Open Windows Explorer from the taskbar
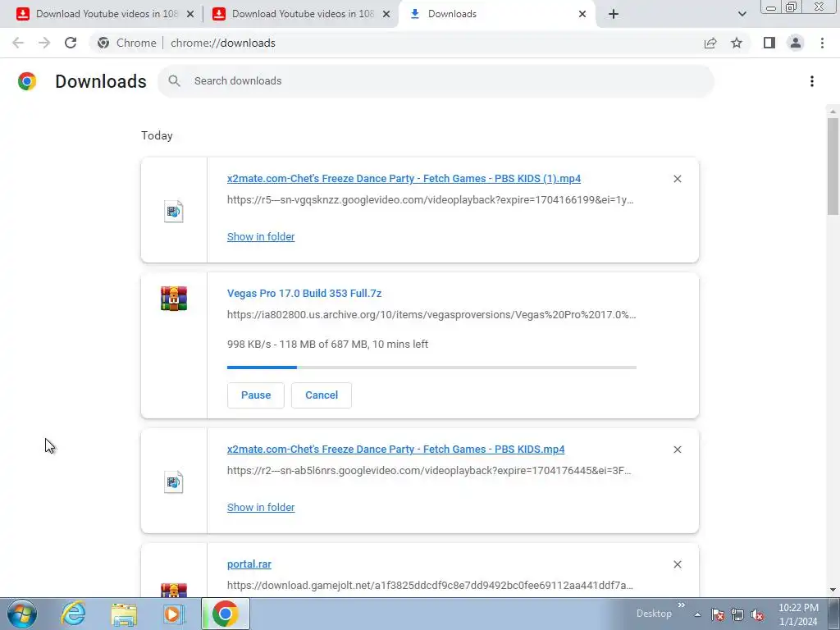Image resolution: width=840 pixels, height=630 pixels. (124, 614)
